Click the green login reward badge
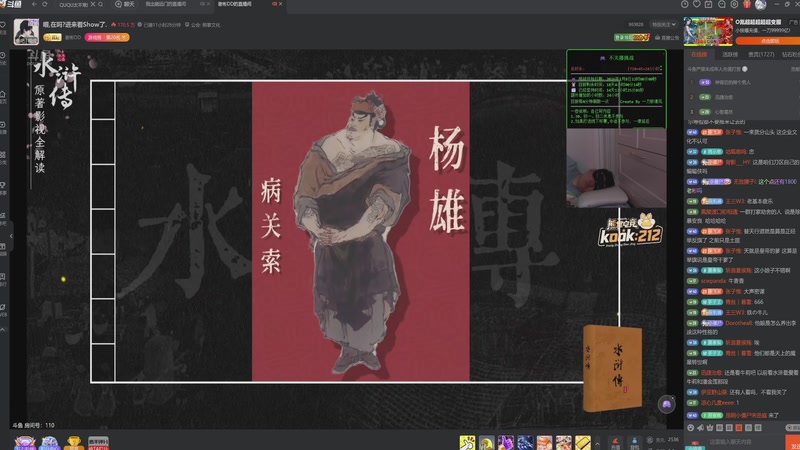The height and width of the screenshot is (450, 800). pos(632,37)
